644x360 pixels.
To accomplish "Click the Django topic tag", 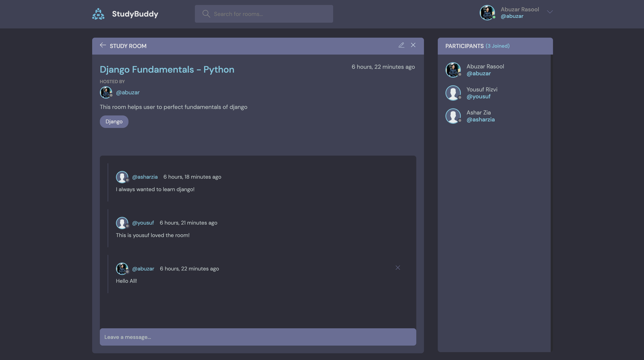I will tap(114, 122).
